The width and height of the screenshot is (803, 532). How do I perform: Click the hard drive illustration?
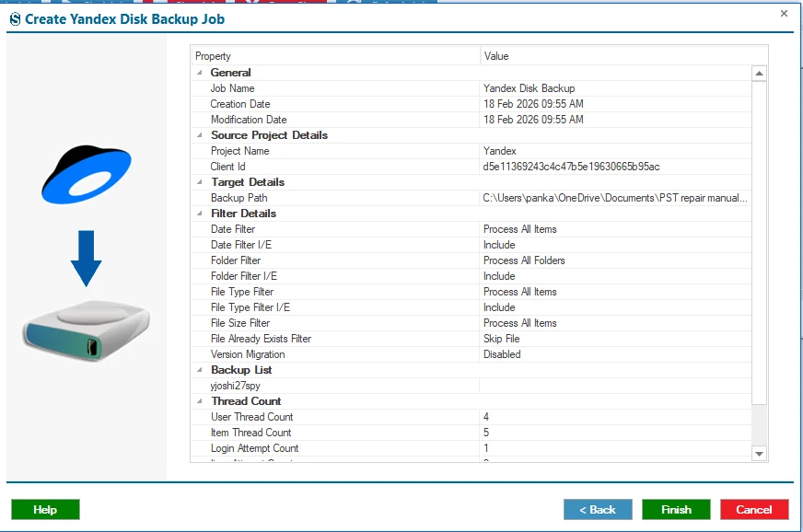[86, 330]
